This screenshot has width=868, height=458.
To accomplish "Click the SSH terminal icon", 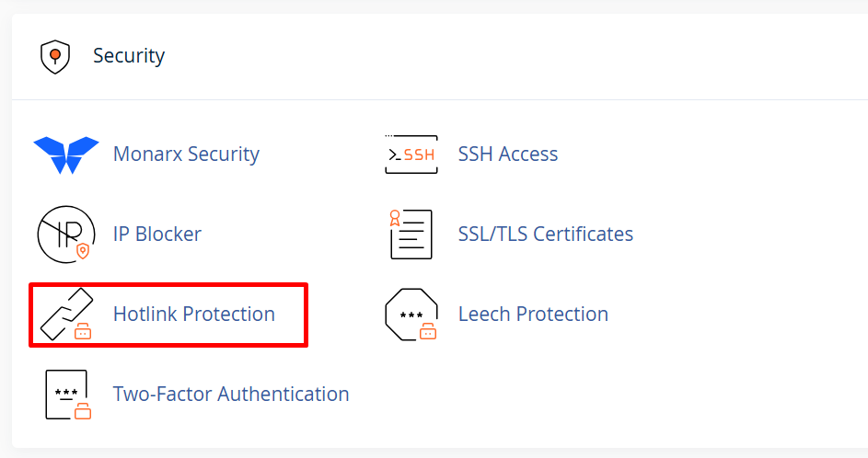I will pyautogui.click(x=411, y=155).
